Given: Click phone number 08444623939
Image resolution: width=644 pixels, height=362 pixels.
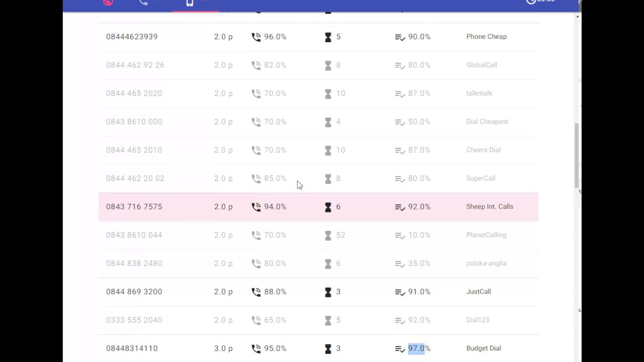Looking at the screenshot, I should pos(132,37).
